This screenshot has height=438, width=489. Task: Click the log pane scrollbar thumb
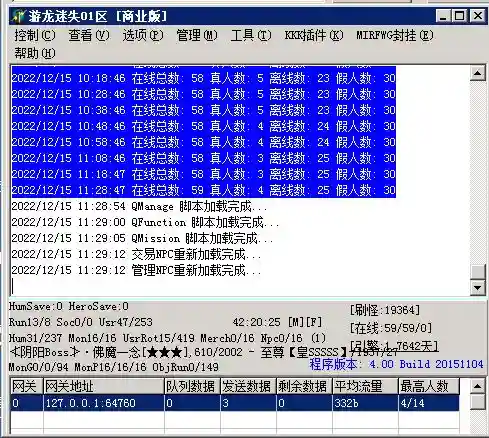coord(477,272)
